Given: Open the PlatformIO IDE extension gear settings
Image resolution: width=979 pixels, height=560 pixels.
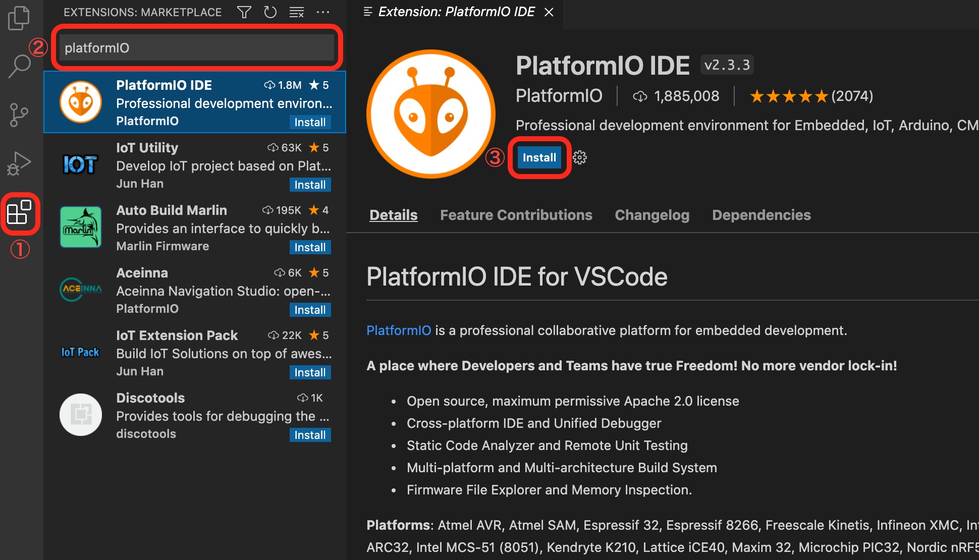Looking at the screenshot, I should (x=579, y=157).
